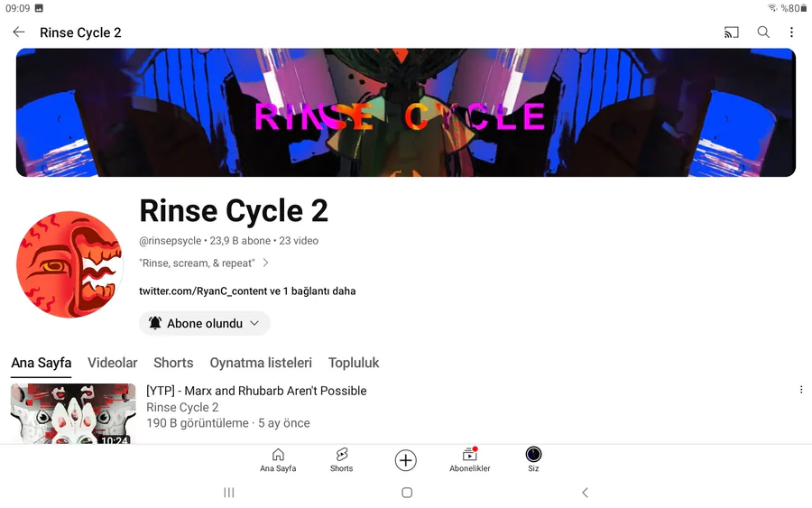The width and height of the screenshot is (812, 508).
Task: Go to Ana Sayfa in bottom navigation
Action: [x=278, y=460]
